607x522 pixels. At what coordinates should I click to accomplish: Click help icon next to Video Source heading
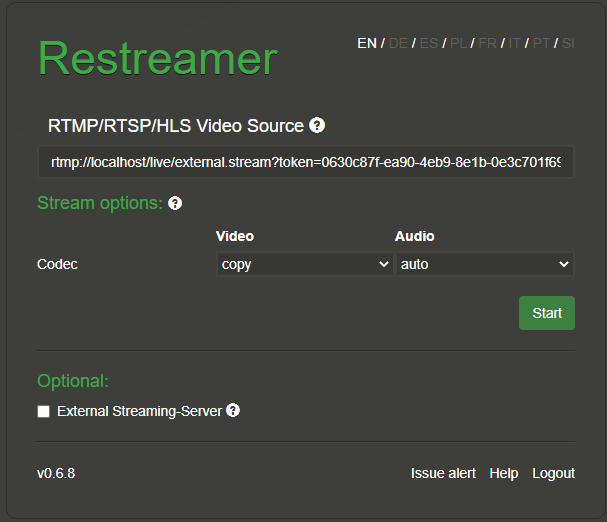pyautogui.click(x=317, y=125)
